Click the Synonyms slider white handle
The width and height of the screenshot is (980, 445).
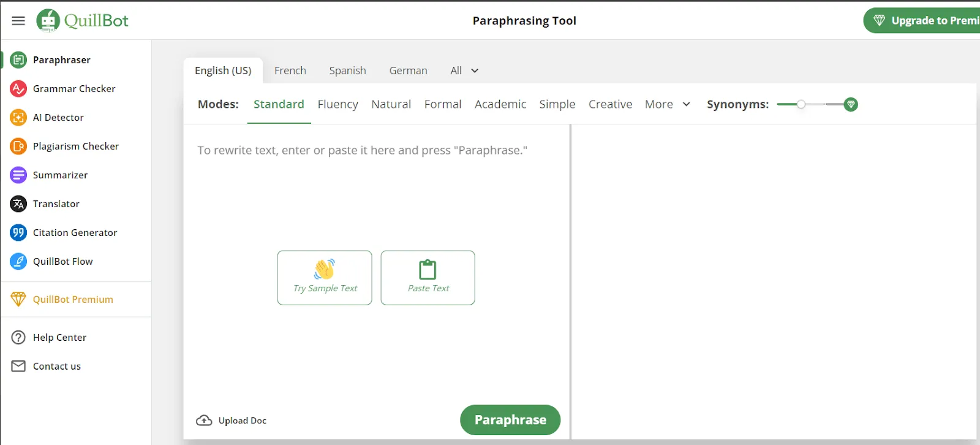[x=801, y=104]
